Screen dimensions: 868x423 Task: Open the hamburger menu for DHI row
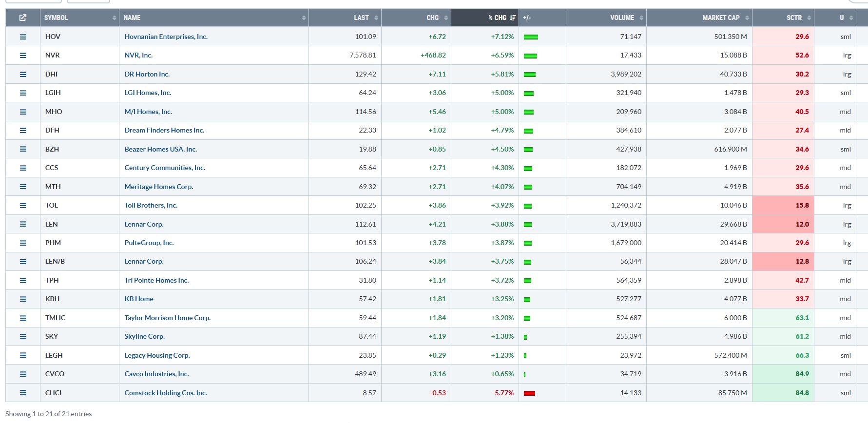click(x=22, y=75)
